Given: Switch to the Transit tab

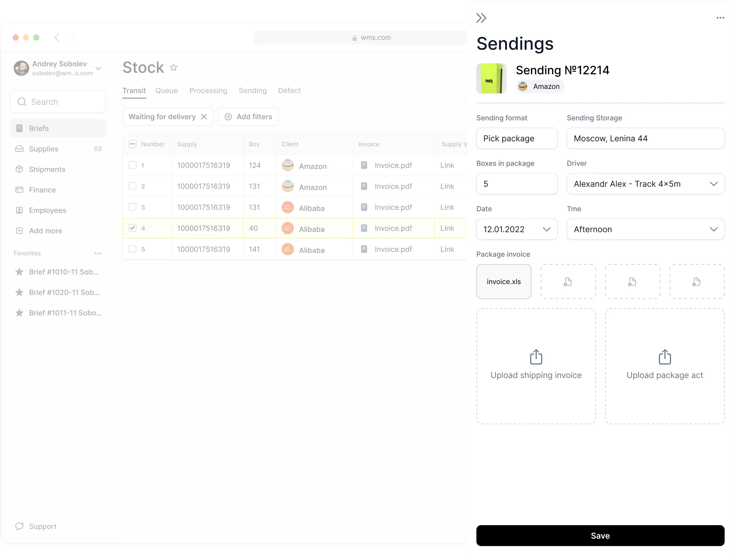Looking at the screenshot, I should point(134,91).
